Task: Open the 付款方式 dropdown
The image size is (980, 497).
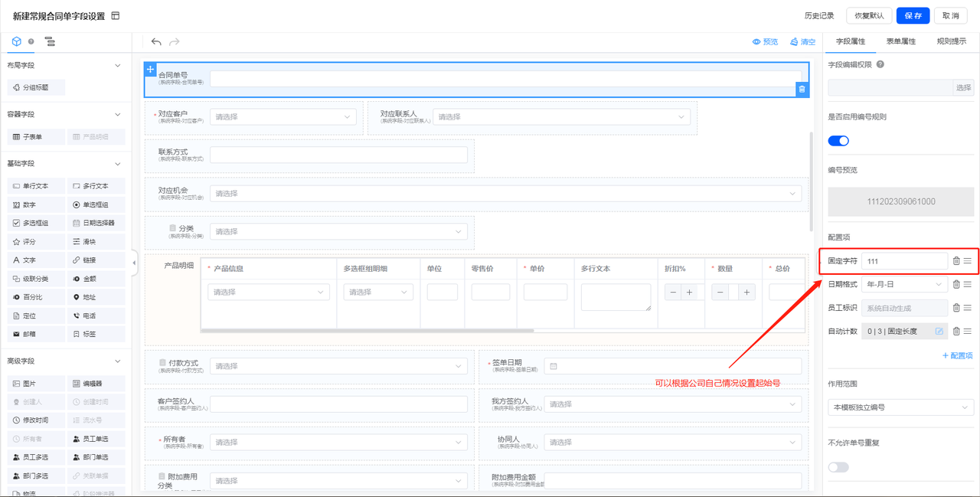Action: [x=338, y=366]
